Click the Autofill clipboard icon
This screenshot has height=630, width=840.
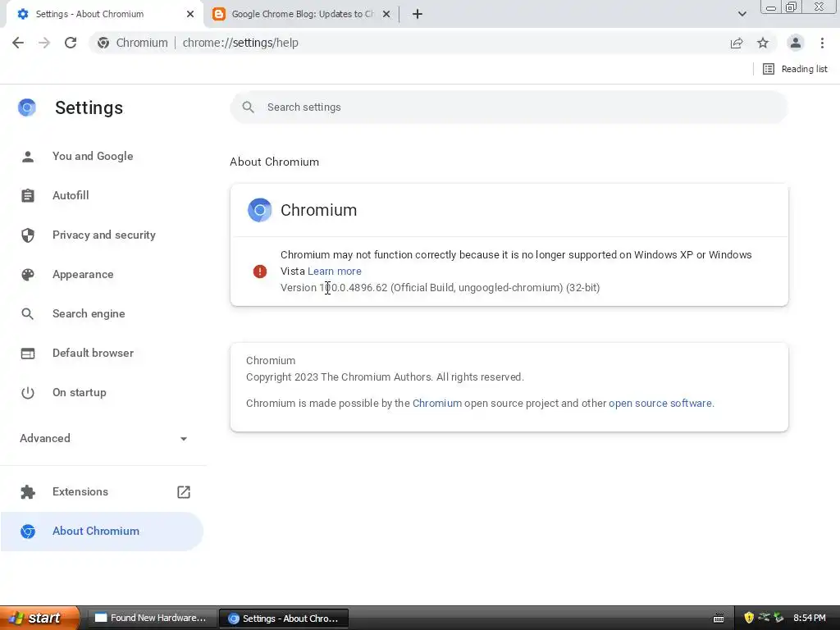[x=28, y=195]
